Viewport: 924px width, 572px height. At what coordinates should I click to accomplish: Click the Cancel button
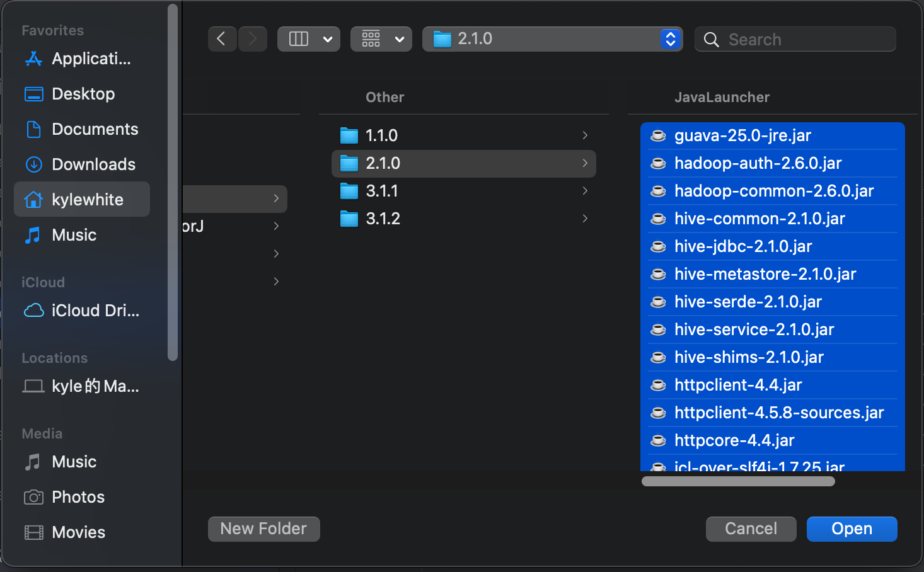pos(751,529)
